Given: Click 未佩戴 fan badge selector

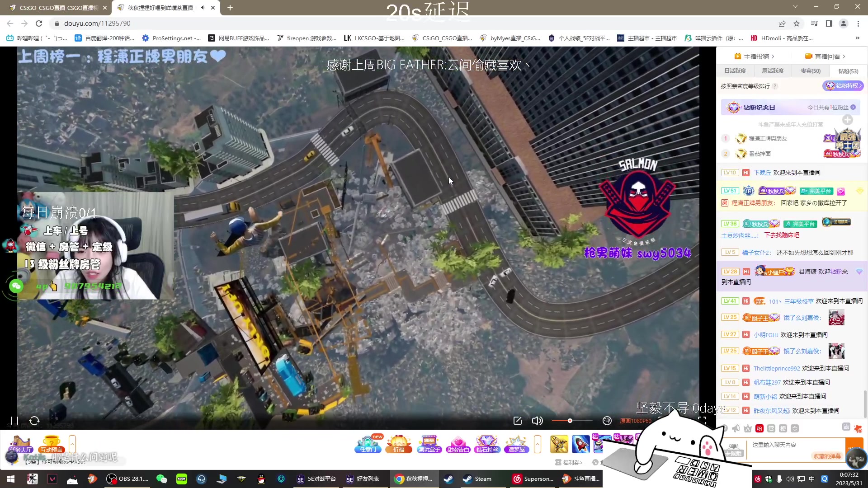Looking at the screenshot, I should point(733,450).
